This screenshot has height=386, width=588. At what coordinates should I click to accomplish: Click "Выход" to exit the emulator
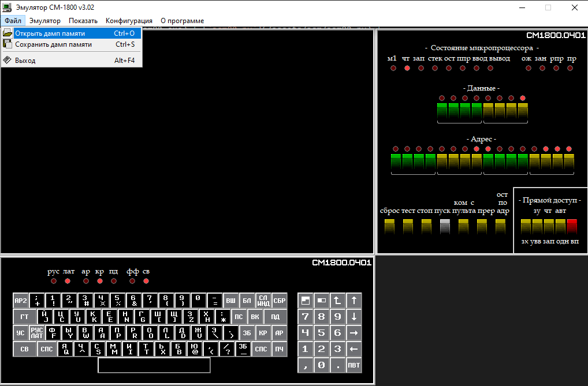25,61
